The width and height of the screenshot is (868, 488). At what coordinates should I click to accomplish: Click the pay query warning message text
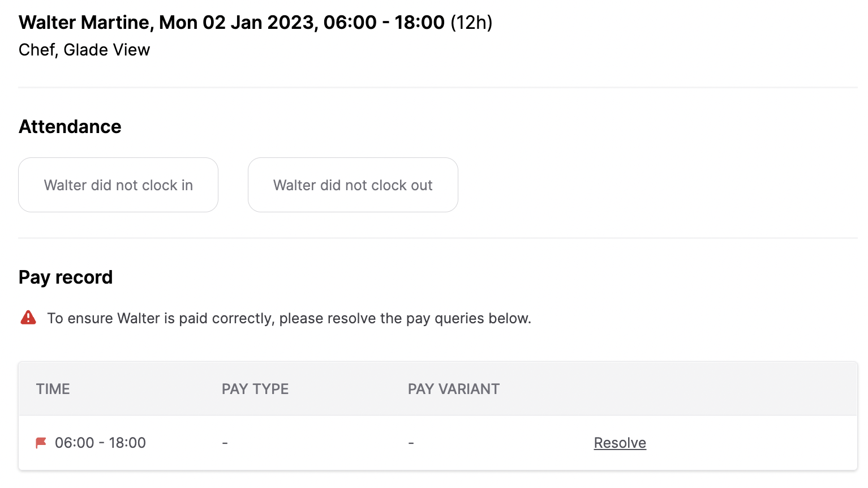pos(289,318)
